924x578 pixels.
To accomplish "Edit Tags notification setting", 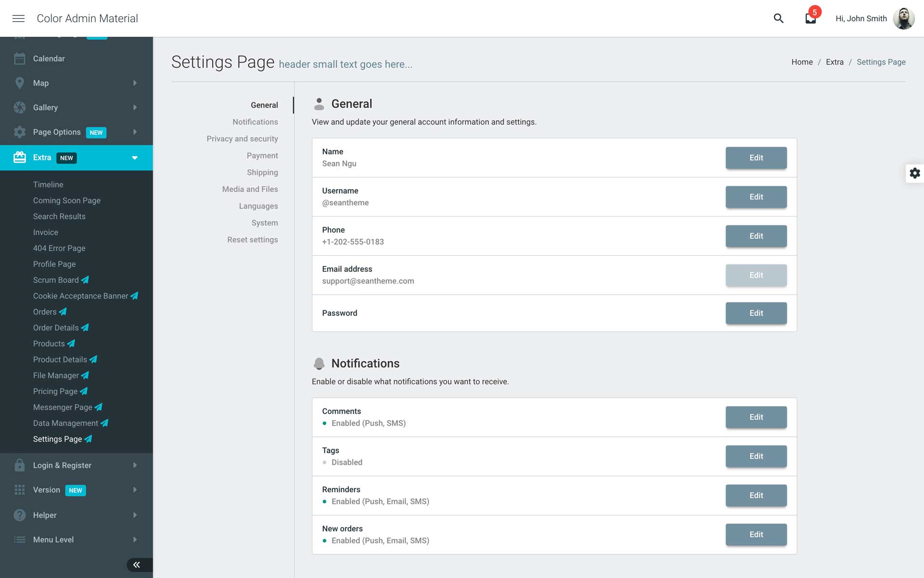I will tap(756, 456).
